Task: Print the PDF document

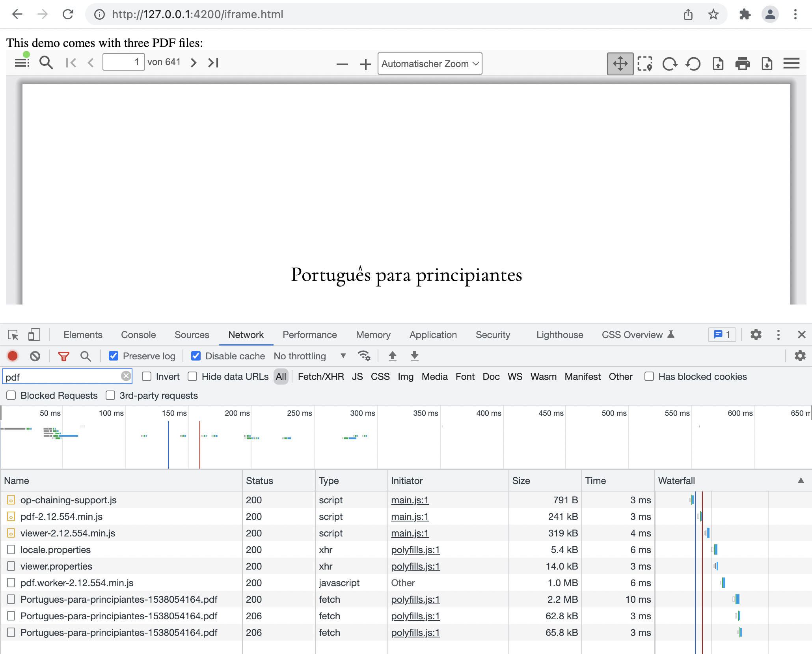Action: point(743,63)
